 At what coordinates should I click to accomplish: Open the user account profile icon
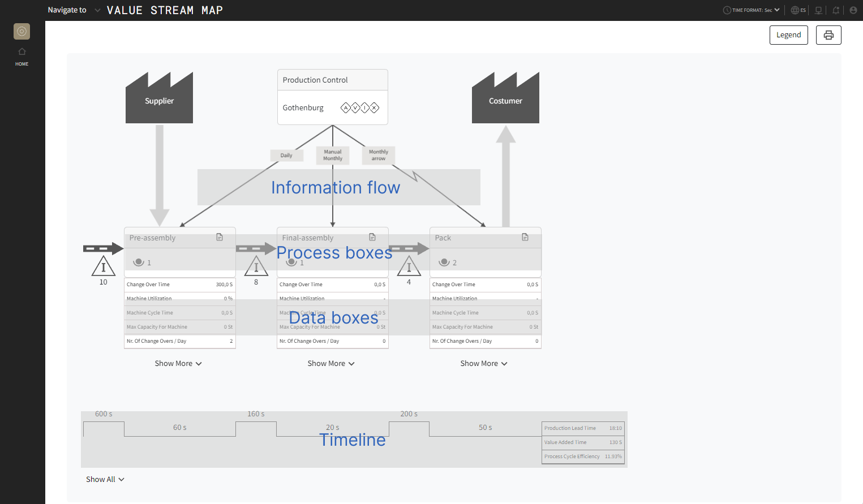(853, 10)
